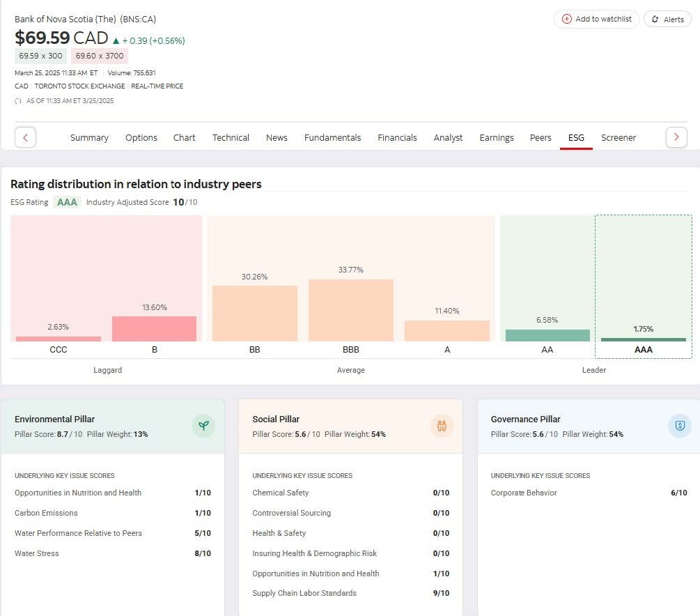Click Environmental Pillar Weight 13% value
The height and width of the screenshot is (616, 700).
[x=141, y=434]
